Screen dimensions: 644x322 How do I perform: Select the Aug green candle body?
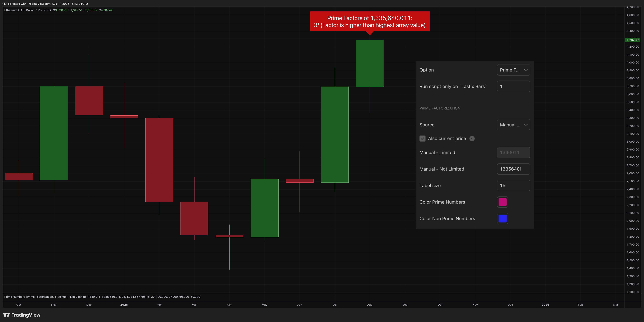tap(370, 64)
